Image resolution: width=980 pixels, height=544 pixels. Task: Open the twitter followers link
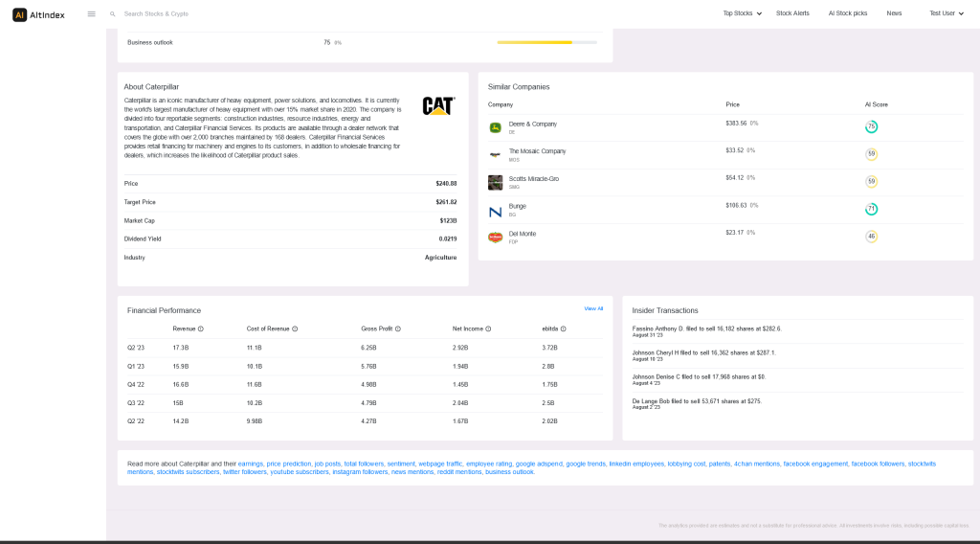[244, 472]
